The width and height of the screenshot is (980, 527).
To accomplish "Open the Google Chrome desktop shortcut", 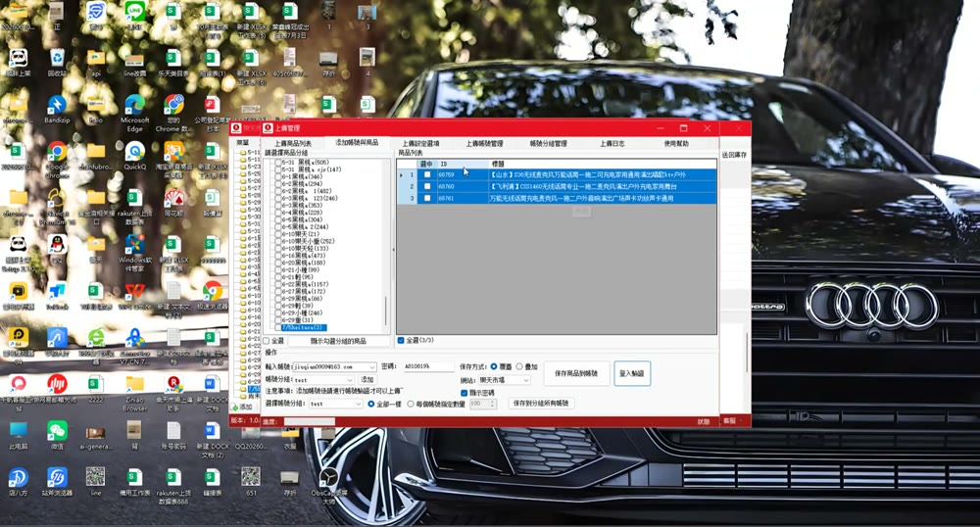I will click(57, 158).
